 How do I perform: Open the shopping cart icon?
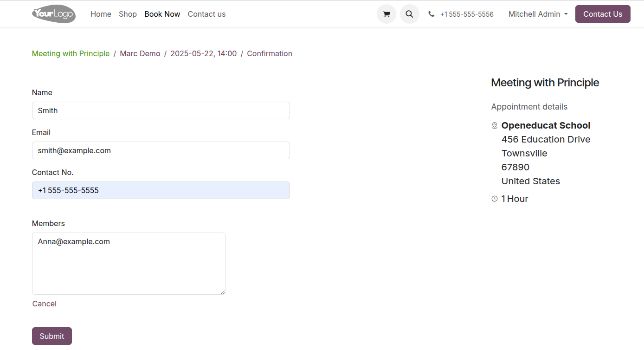[x=386, y=14]
